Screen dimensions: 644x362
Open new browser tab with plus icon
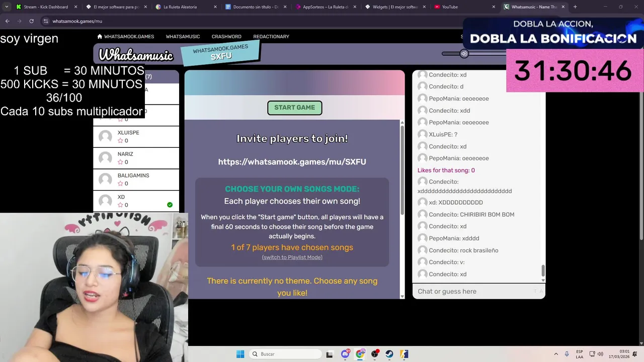[x=575, y=7]
